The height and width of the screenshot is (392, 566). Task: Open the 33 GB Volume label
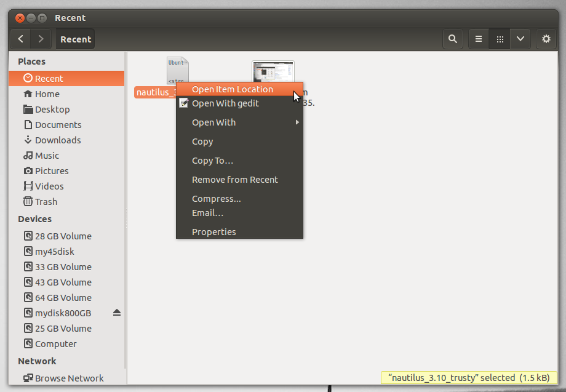63,267
